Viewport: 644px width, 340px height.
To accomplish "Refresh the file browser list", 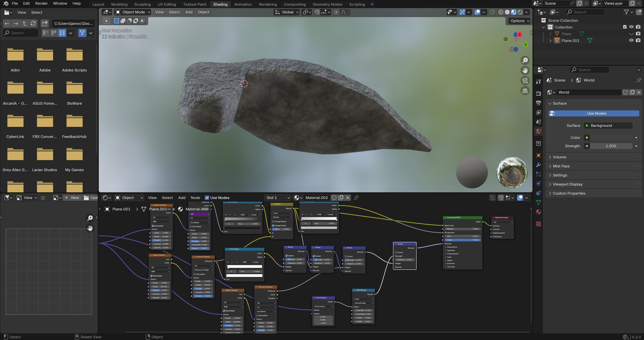I will [33, 23].
